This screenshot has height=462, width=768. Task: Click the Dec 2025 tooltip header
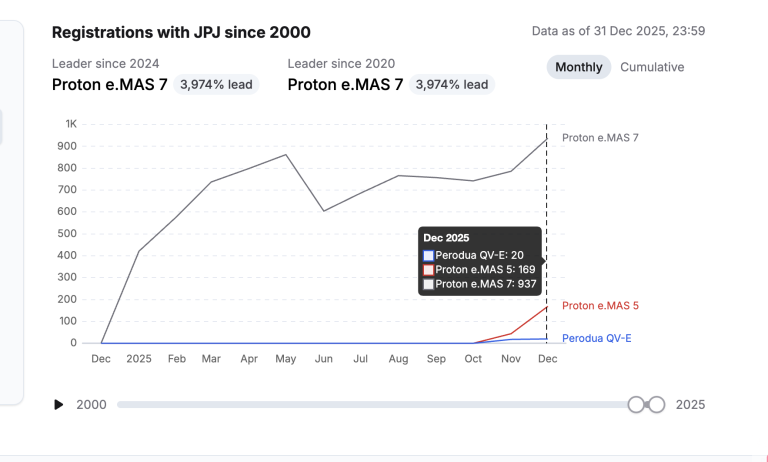pyautogui.click(x=446, y=238)
